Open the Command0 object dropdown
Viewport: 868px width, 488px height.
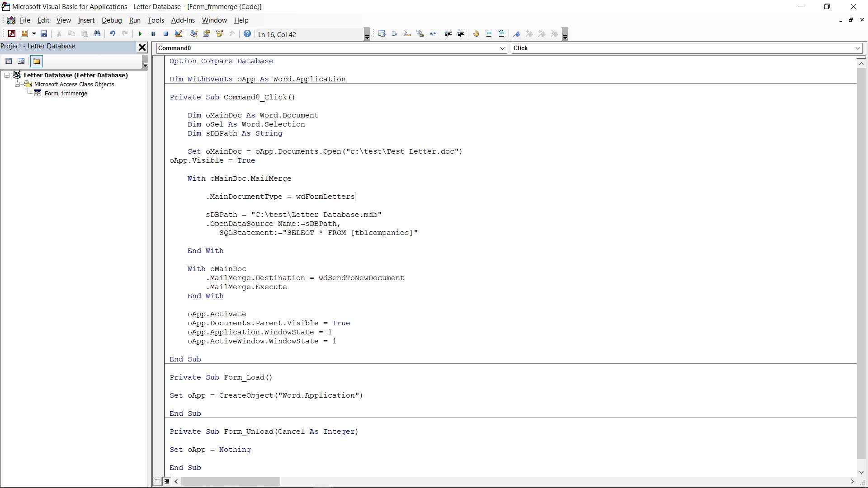502,48
